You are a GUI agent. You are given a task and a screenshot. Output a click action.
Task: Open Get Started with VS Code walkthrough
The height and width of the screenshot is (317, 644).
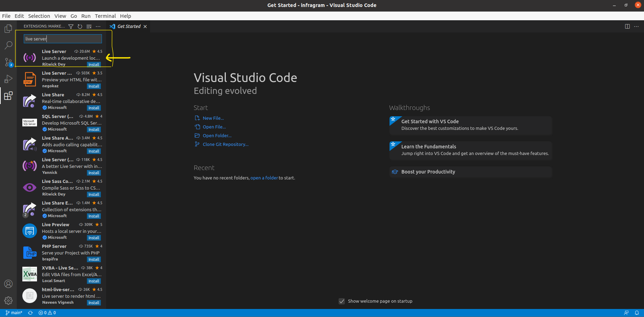coord(471,125)
